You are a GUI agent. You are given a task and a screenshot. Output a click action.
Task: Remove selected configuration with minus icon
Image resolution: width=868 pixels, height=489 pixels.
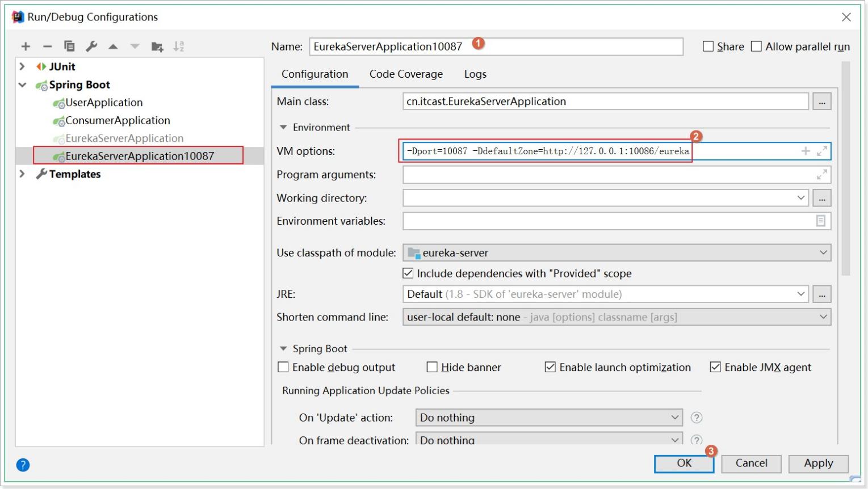pos(48,47)
